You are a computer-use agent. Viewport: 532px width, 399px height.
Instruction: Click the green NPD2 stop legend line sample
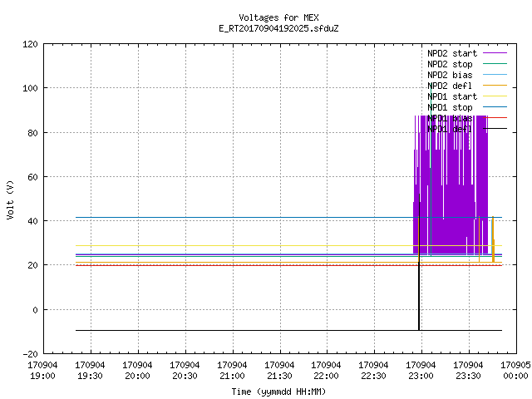coord(495,64)
